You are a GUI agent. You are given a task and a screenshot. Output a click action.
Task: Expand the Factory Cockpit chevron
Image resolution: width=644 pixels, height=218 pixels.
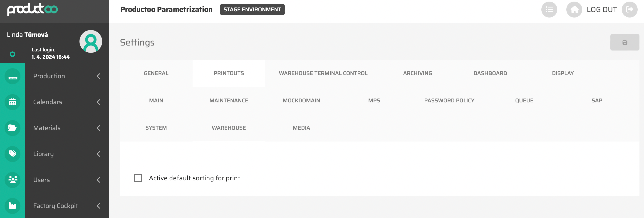(99, 206)
